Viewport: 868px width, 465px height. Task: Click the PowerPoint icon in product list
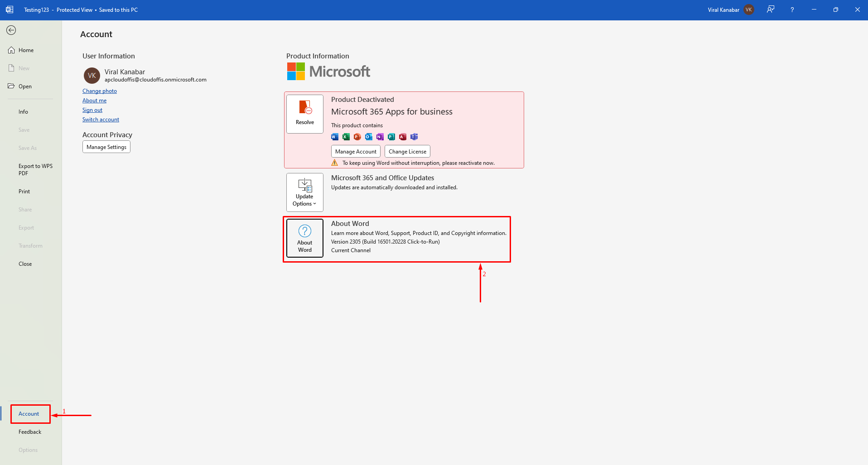[x=357, y=137]
